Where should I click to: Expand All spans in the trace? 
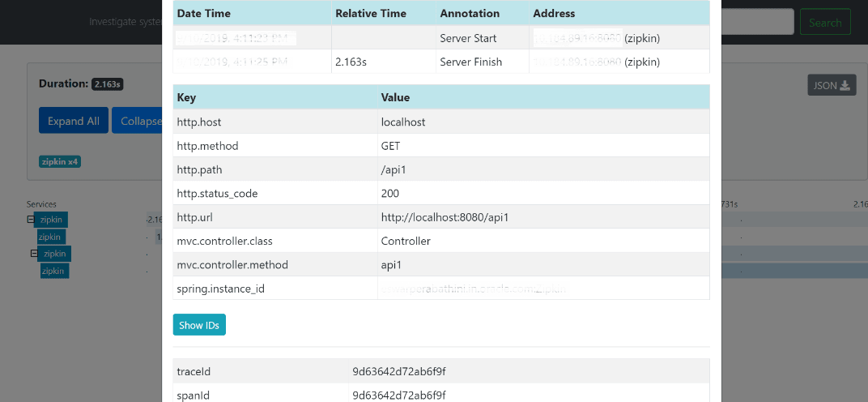(73, 121)
